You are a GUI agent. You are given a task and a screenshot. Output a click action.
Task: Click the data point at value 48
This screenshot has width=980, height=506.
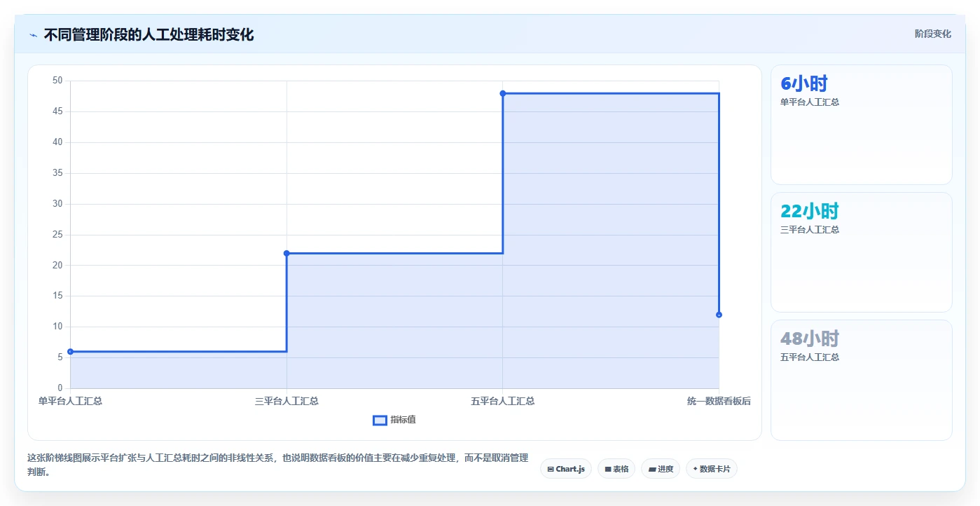tap(503, 93)
